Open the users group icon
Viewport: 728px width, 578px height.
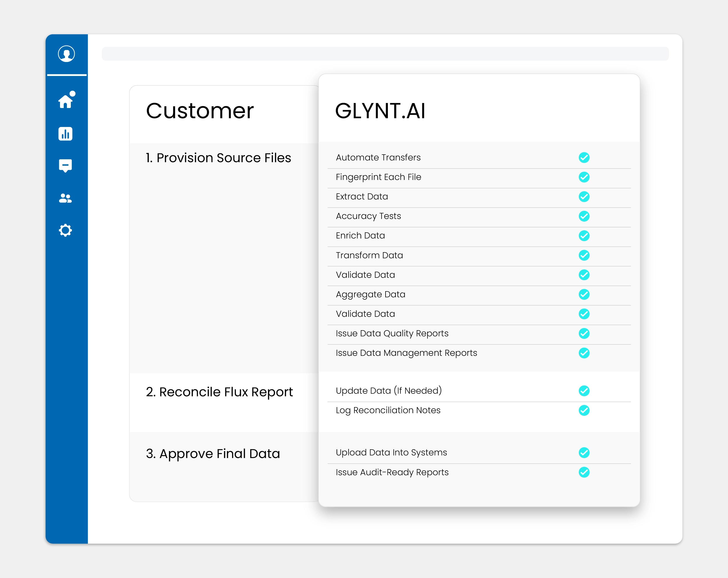(65, 198)
